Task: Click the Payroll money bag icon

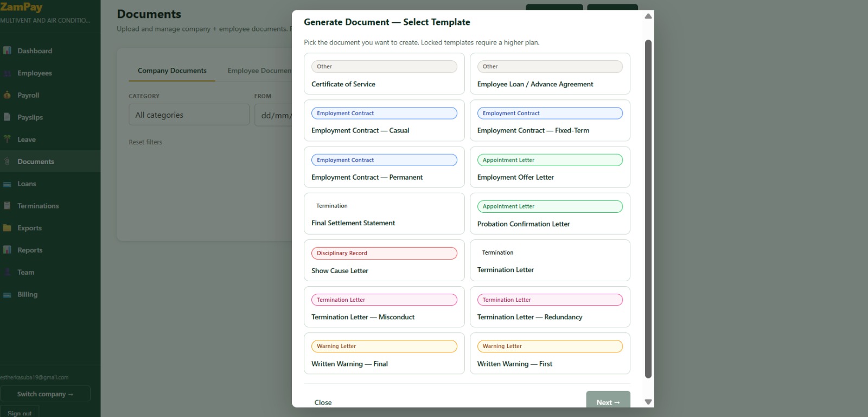Action: [7, 95]
